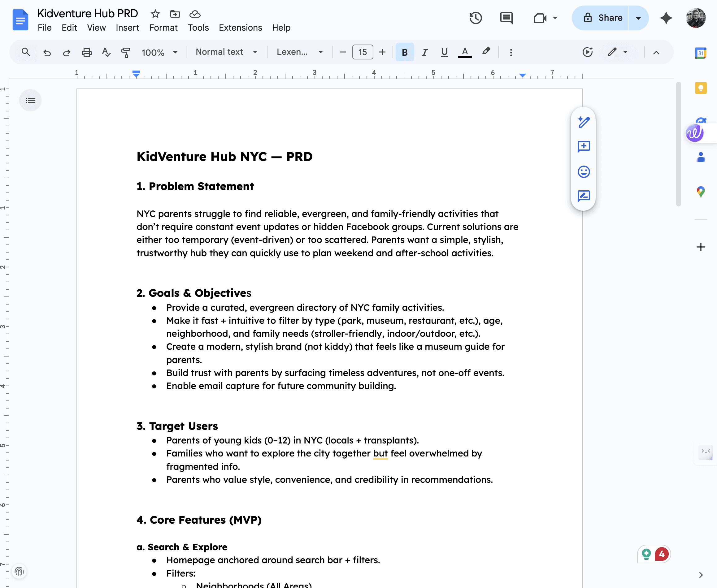Open the Extensions menu
717x588 pixels.
(x=240, y=28)
